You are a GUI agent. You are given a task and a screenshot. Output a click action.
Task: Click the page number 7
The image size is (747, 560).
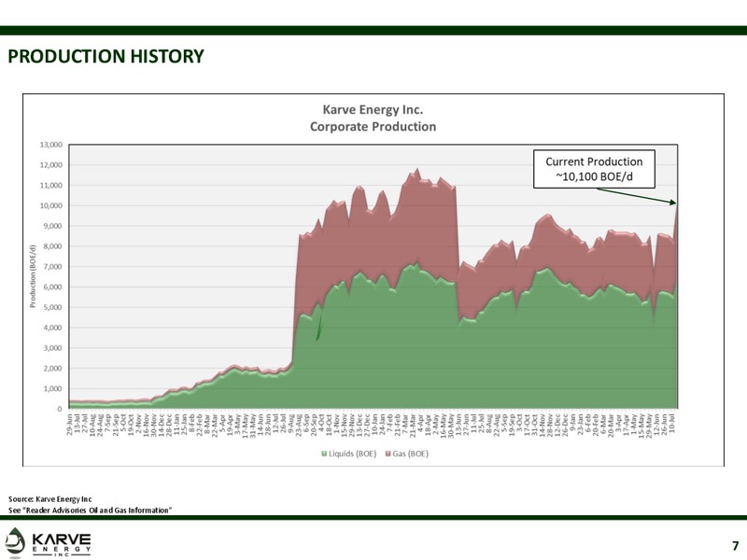pyautogui.click(x=736, y=546)
